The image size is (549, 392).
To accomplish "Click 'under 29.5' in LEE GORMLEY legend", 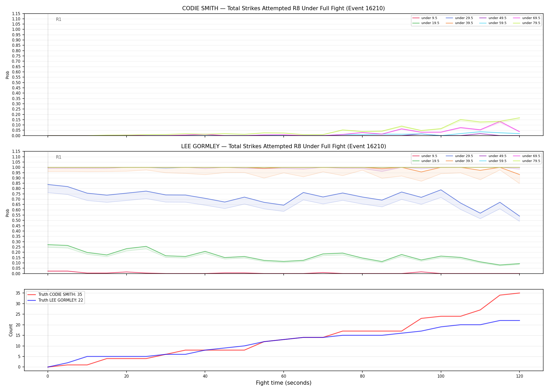I will point(464,156).
